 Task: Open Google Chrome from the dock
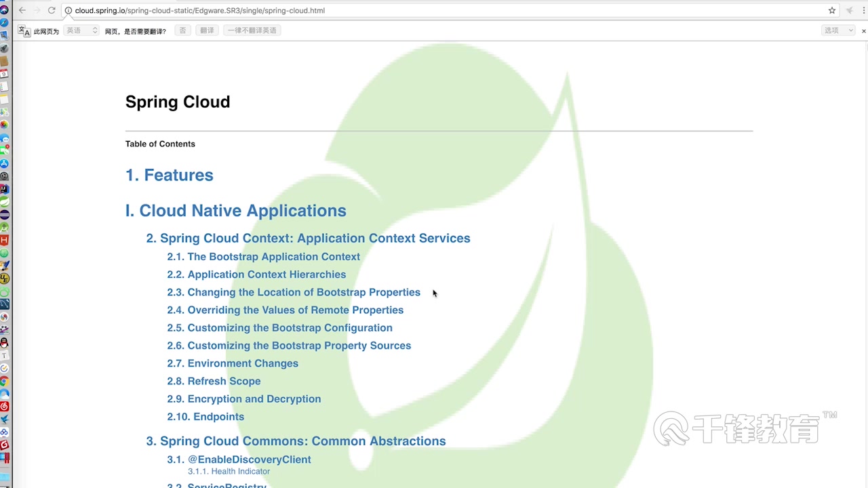(4, 381)
